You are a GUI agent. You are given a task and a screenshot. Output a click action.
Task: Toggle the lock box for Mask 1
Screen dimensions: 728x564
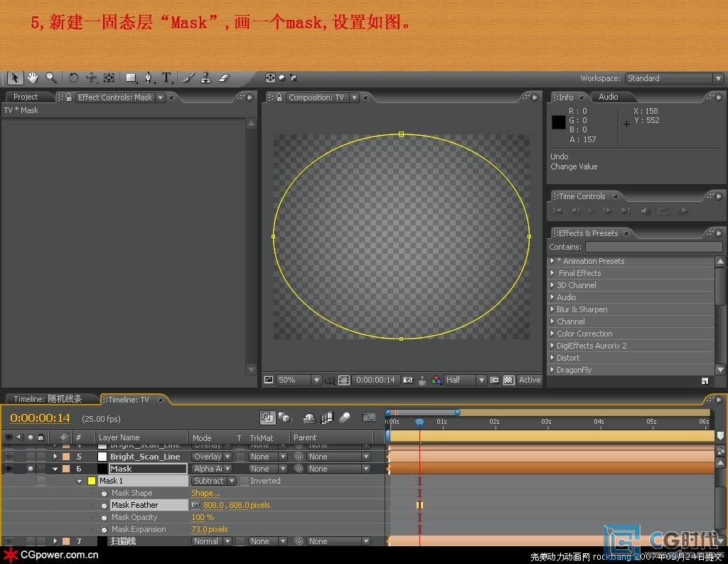(x=41, y=481)
